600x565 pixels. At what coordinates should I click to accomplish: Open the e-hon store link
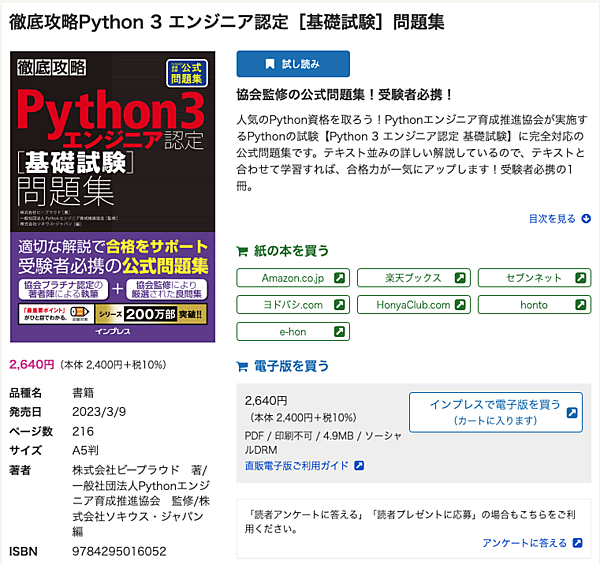(292, 331)
